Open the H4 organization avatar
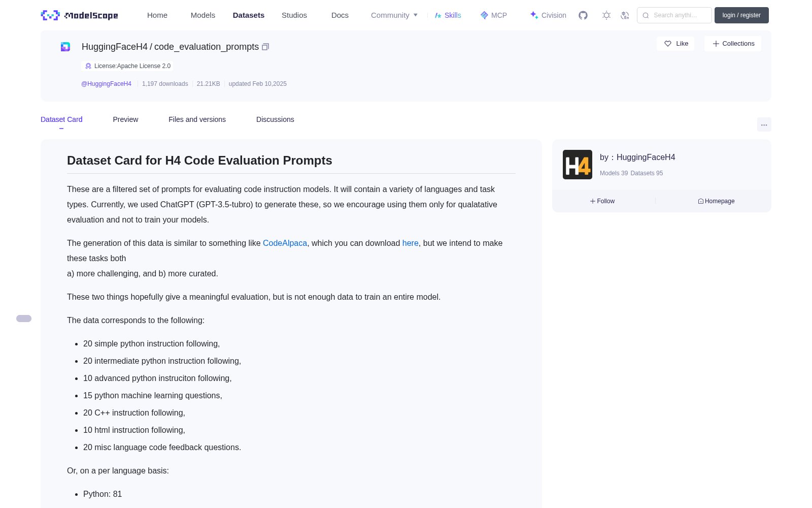This screenshot has width=812, height=508. (578, 165)
